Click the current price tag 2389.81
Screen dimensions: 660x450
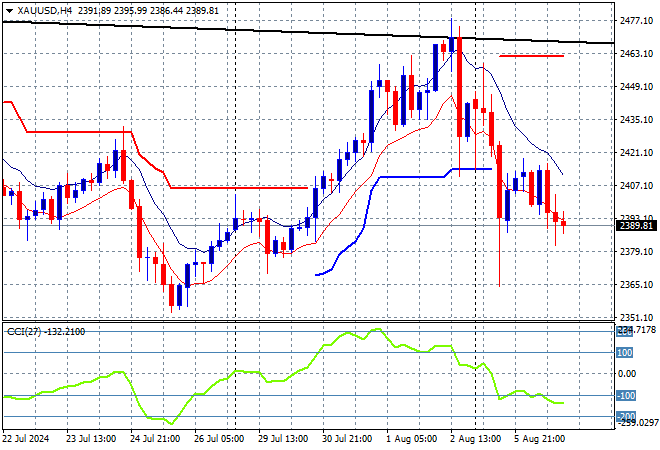[x=636, y=226]
